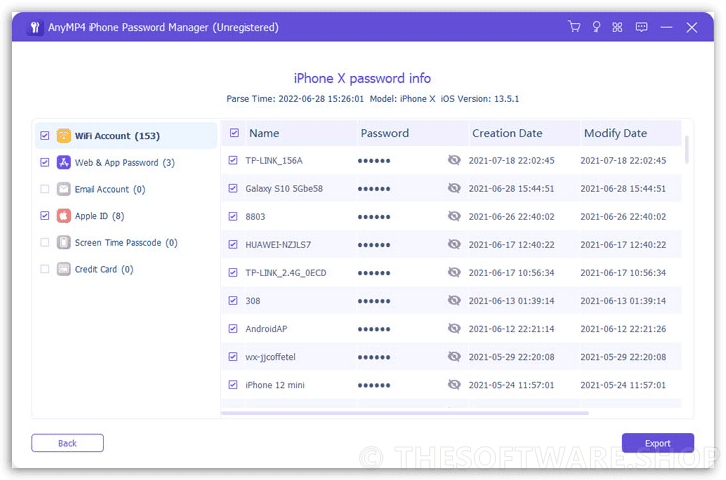Image resolution: width=726 pixels, height=480 pixels.
Task: Click the Web & App Password icon
Action: pos(63,162)
